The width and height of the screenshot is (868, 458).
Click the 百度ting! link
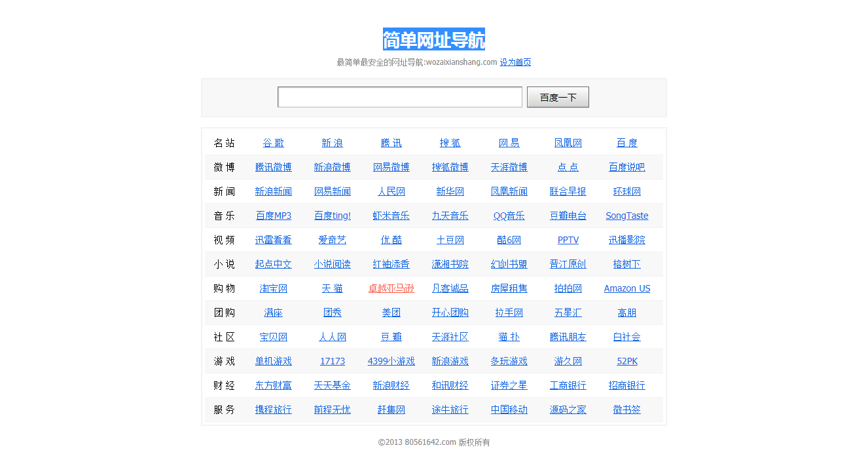[333, 216]
